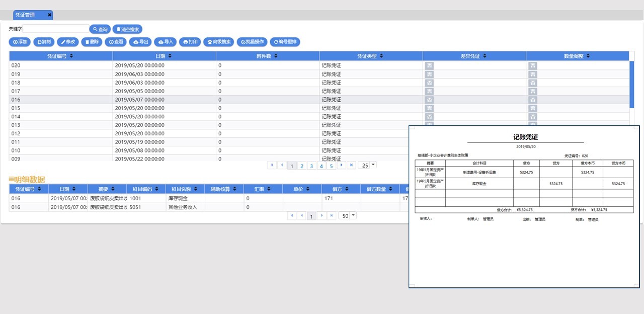Image resolution: width=644 pixels, height=314 pixels.
Task: Toggle 差异凭证 switch for voucher 020
Action: click(430, 65)
